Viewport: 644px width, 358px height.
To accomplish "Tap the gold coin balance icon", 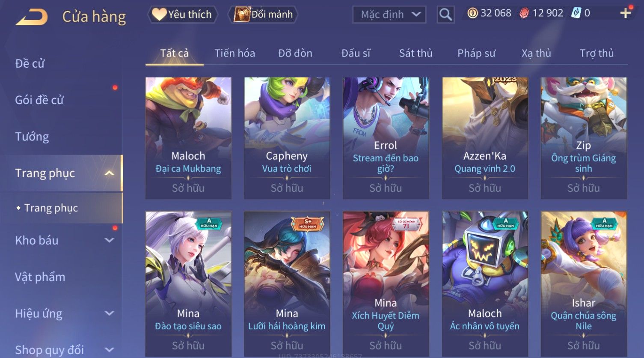I will (x=472, y=13).
